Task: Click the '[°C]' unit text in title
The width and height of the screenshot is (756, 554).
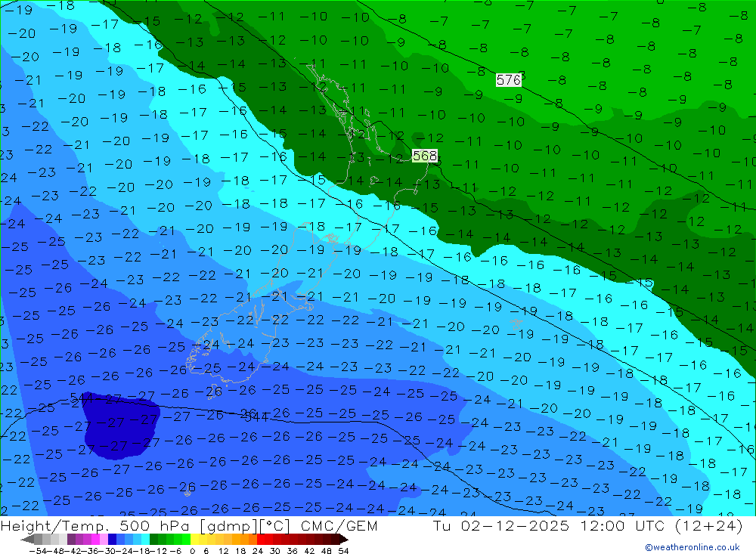Action: click(x=275, y=525)
